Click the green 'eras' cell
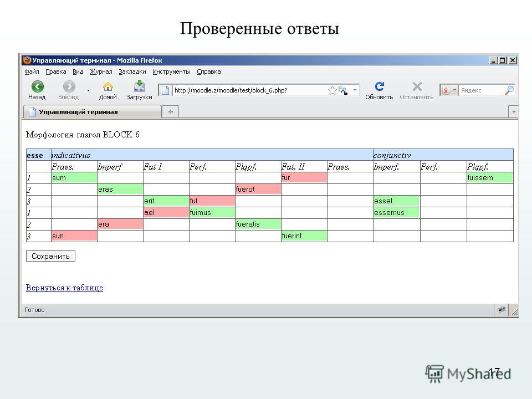Viewport: 532px width, 399px height. (120, 190)
